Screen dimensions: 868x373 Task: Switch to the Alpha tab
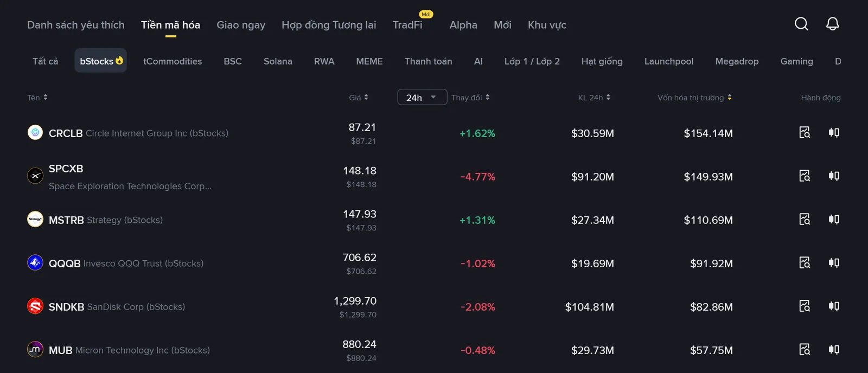coord(463,25)
